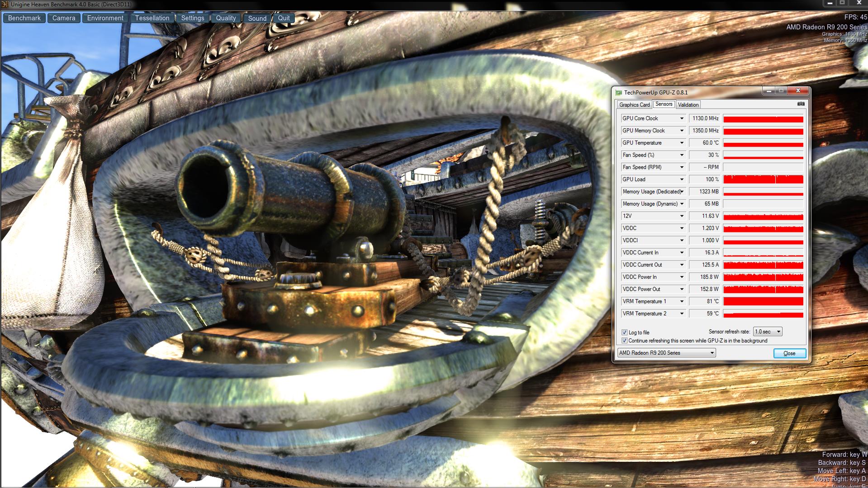Click the VRM Temperature 2 graph
The height and width of the screenshot is (488, 868).
coord(763,314)
